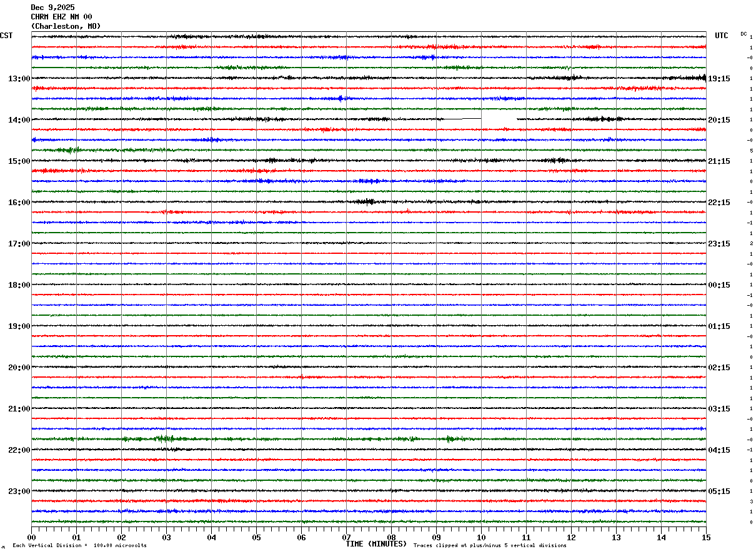Click the green burst on 21:45 trace

pyautogui.click(x=164, y=438)
